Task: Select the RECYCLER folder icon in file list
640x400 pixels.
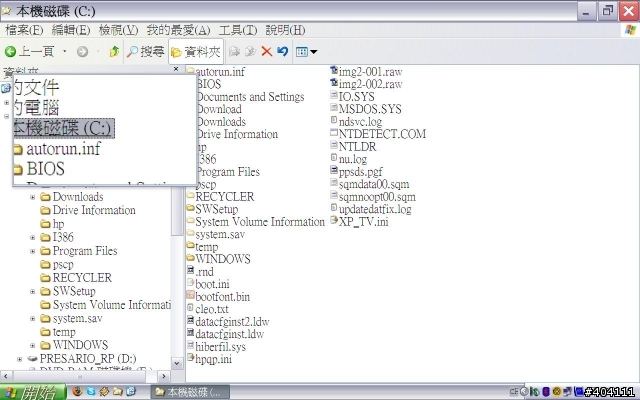Action: [191, 196]
